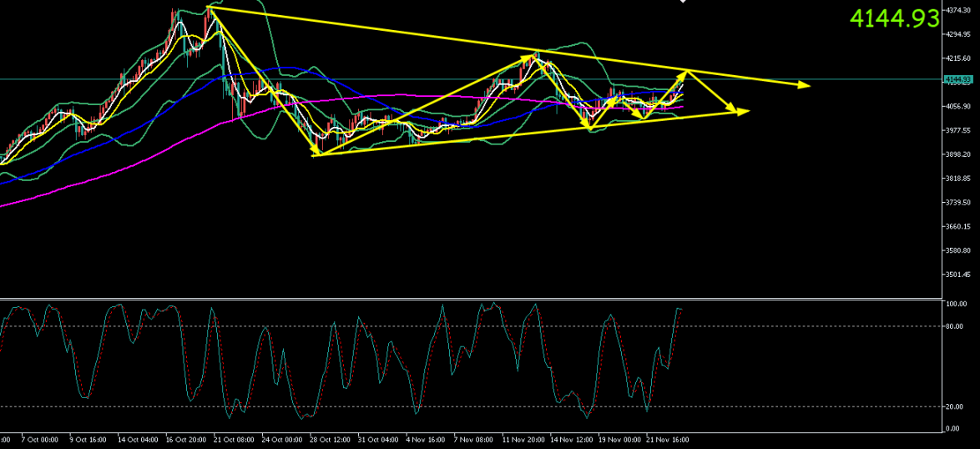The image size is (980, 449).
Task: Click the current price tag on price axis
Action: (x=957, y=79)
